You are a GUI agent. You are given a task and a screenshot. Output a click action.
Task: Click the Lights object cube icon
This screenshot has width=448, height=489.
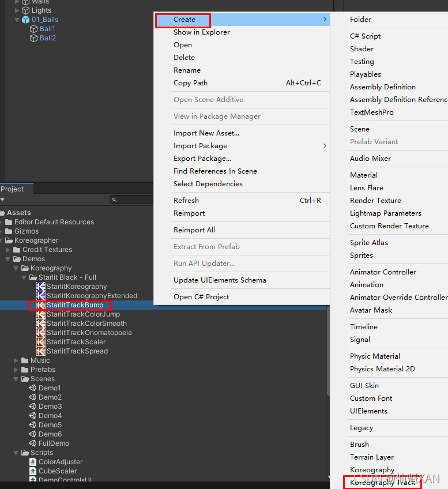25,10
